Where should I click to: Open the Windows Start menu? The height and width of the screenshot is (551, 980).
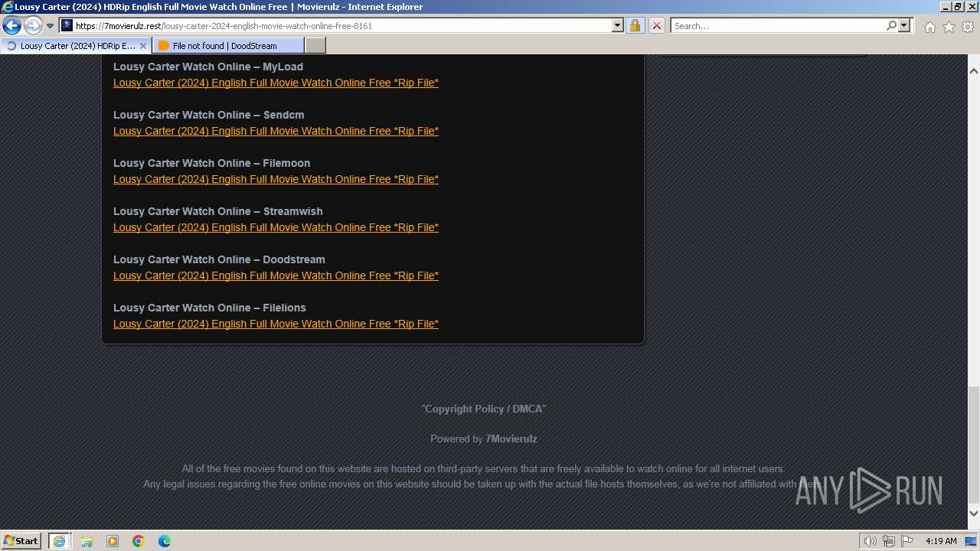tap(21, 540)
